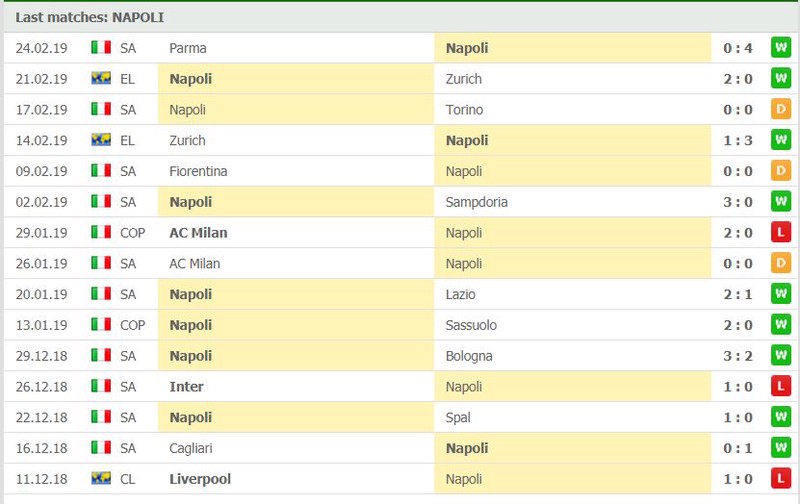Click the green W icon for Parma match
This screenshot has width=800, height=504.
780,47
